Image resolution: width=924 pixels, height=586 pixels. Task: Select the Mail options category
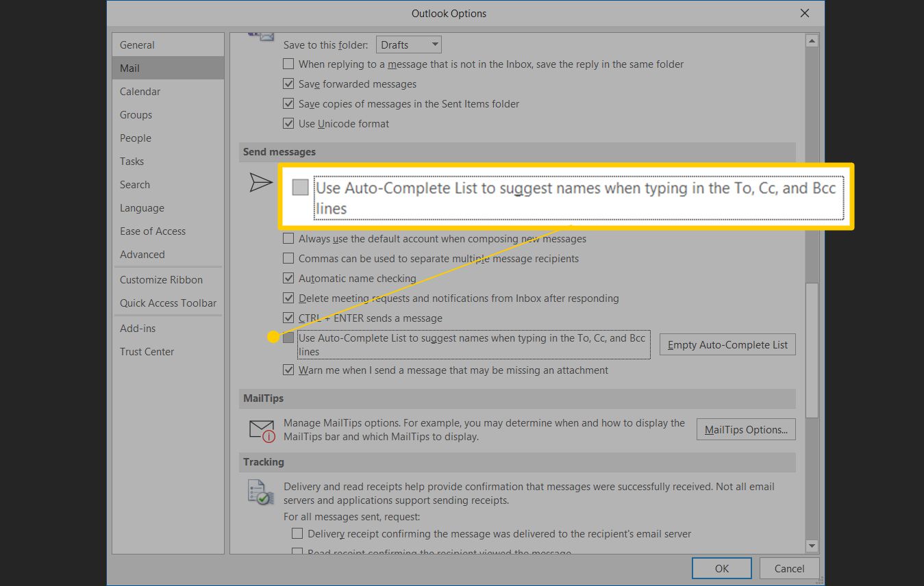coord(168,68)
